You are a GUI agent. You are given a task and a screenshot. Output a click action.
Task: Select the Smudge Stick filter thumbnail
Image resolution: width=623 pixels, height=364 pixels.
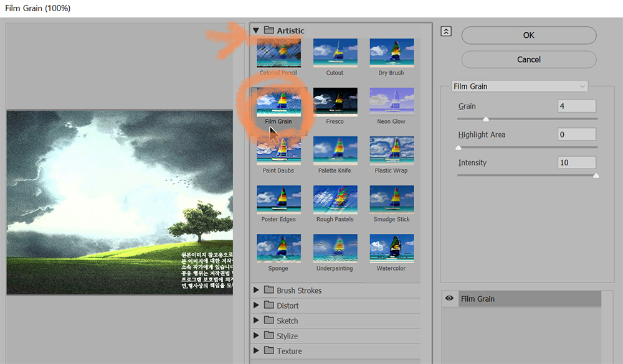(391, 200)
